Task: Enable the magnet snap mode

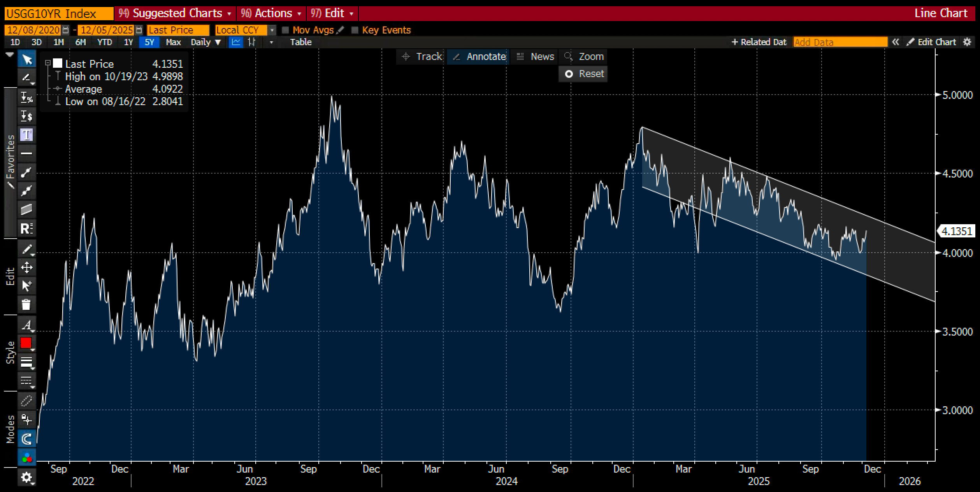Action: tap(26, 439)
